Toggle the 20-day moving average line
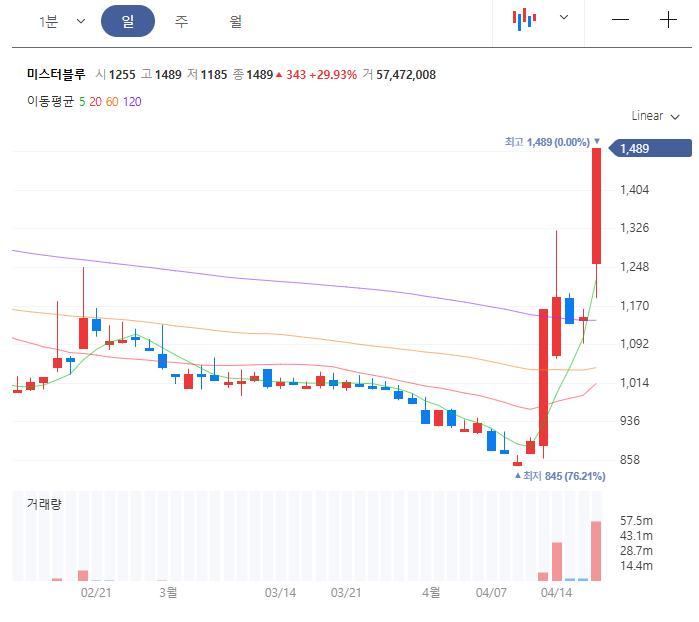The width and height of the screenshot is (699, 622). [x=95, y=102]
